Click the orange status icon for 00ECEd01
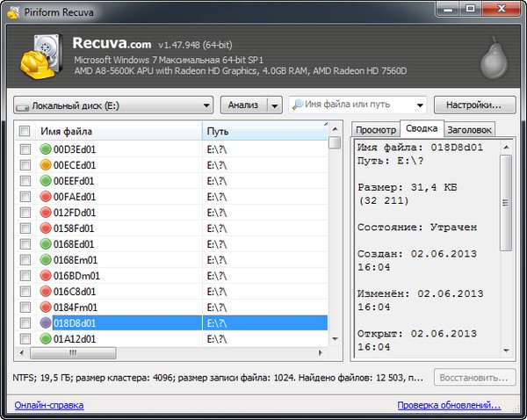Screen dimensions: 527x420 coord(46,165)
